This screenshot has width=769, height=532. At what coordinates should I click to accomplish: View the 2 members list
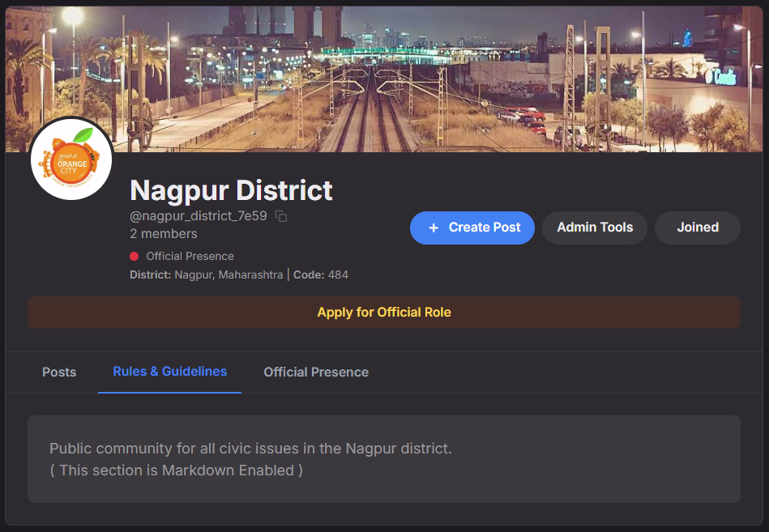tap(164, 233)
